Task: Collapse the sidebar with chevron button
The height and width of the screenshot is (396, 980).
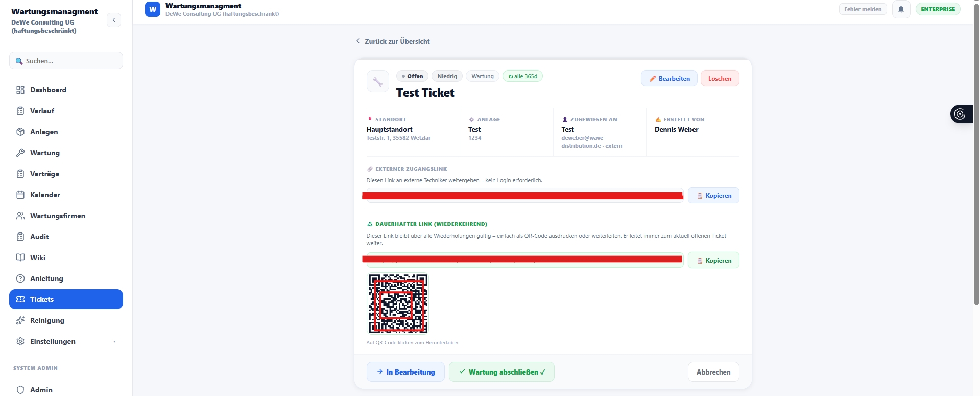Action: [114, 20]
